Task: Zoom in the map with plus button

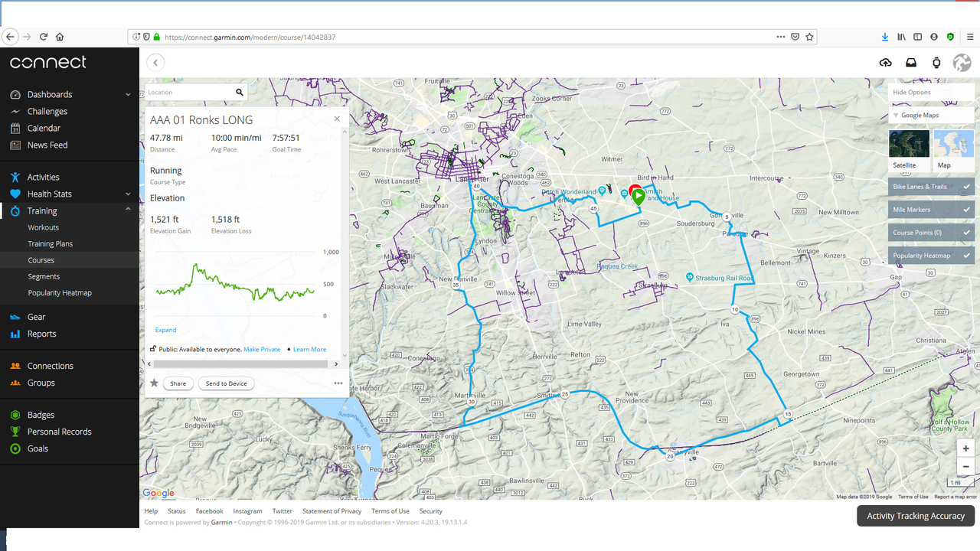Action: (x=966, y=449)
